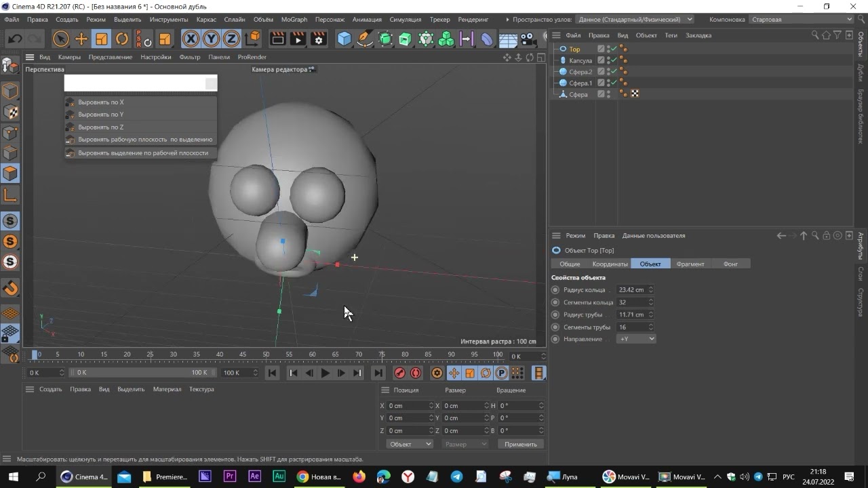Image resolution: width=868 pixels, height=488 pixels.
Task: Activate the Move tool in top toolbar
Action: tap(81, 39)
